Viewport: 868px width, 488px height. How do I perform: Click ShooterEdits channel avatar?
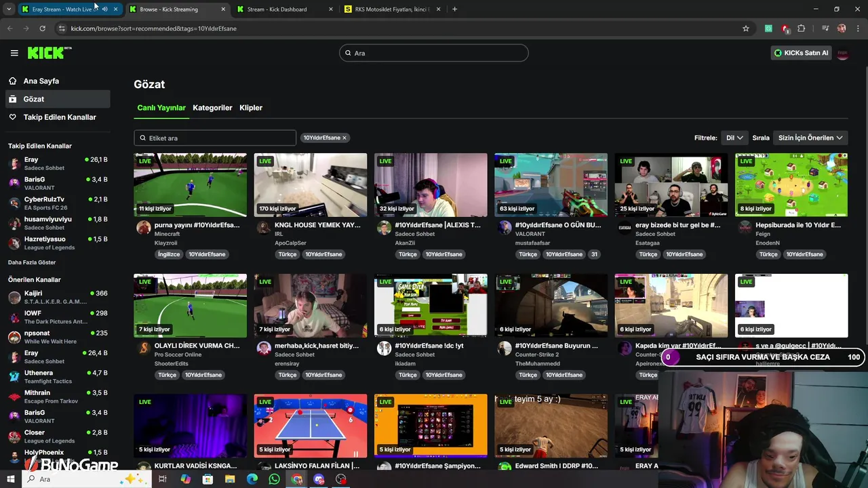pos(144,348)
